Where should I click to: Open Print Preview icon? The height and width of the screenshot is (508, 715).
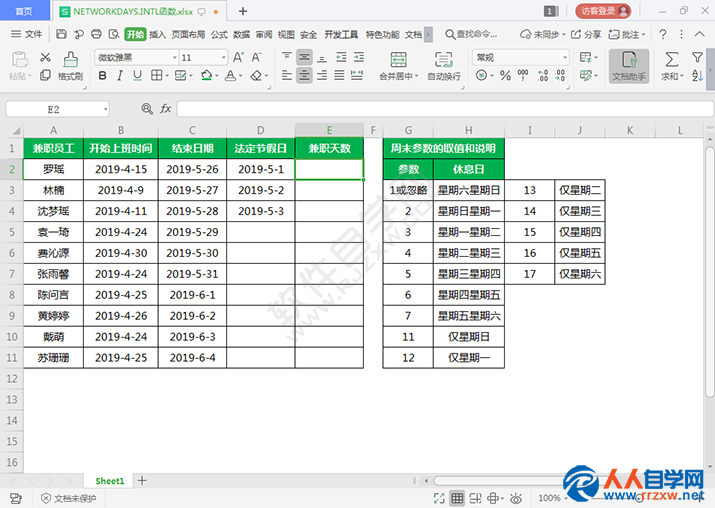pyautogui.click(x=114, y=34)
